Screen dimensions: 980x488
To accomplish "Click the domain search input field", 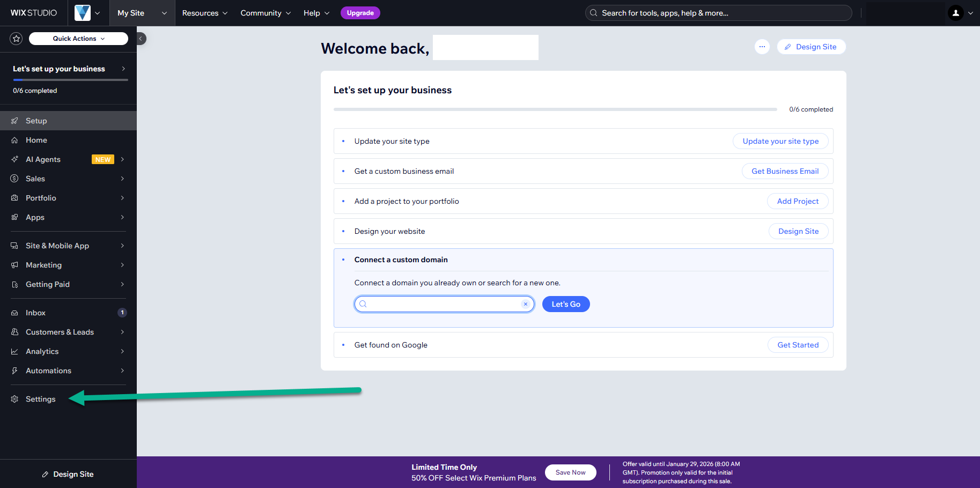I will click(x=444, y=304).
